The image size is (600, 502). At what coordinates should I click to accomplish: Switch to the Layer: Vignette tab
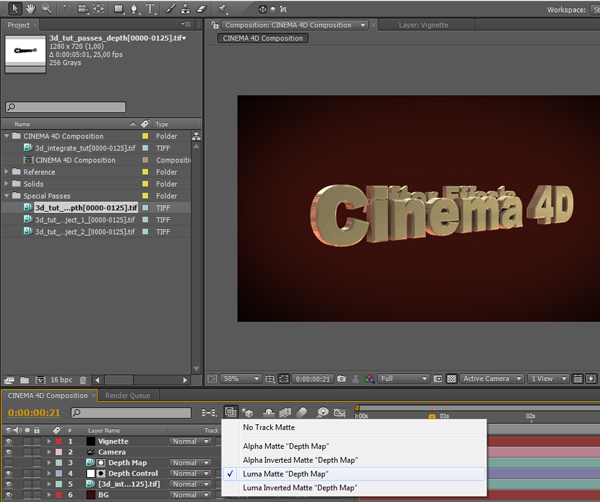coord(423,25)
